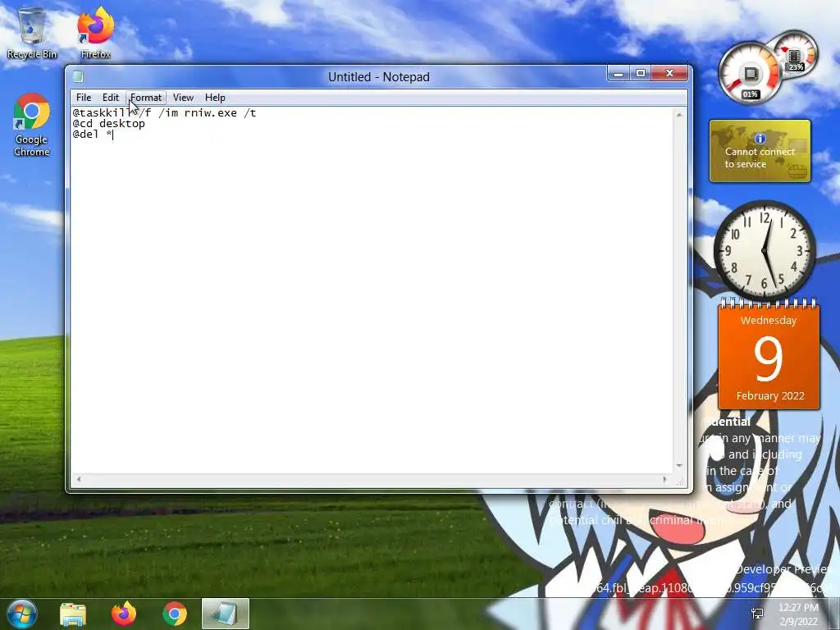Launch Chrome from the taskbar

[175, 614]
